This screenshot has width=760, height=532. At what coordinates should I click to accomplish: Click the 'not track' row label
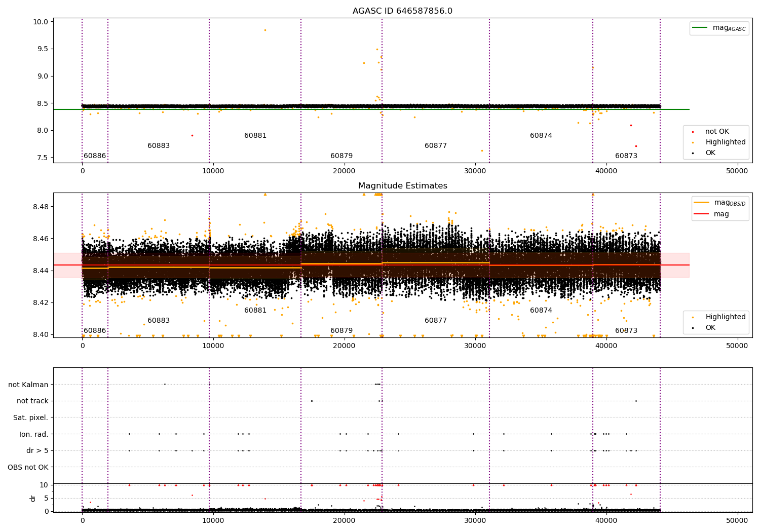[32, 401]
